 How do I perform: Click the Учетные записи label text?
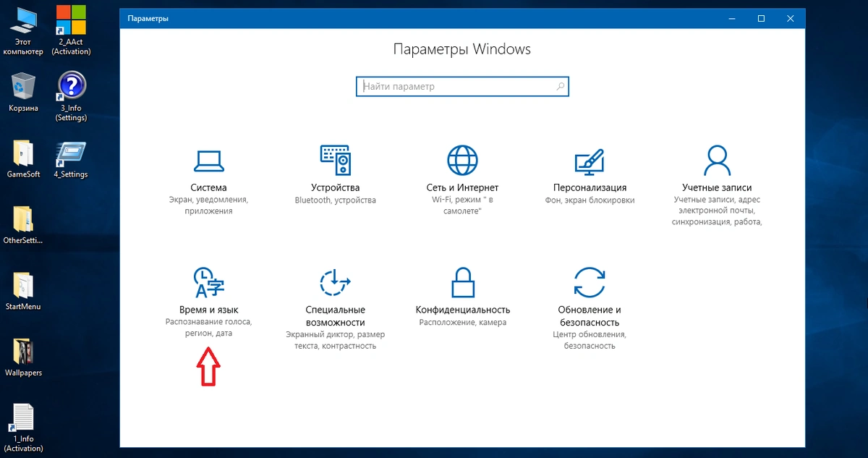(x=717, y=187)
